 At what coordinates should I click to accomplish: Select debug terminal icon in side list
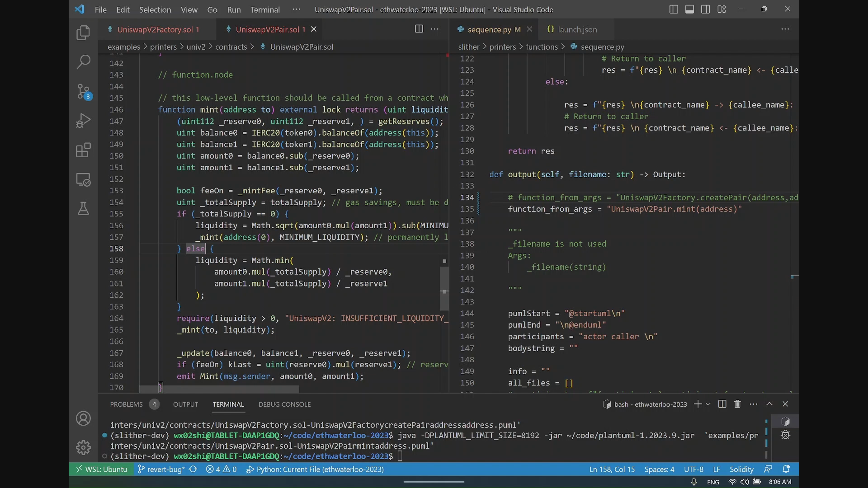tap(786, 435)
